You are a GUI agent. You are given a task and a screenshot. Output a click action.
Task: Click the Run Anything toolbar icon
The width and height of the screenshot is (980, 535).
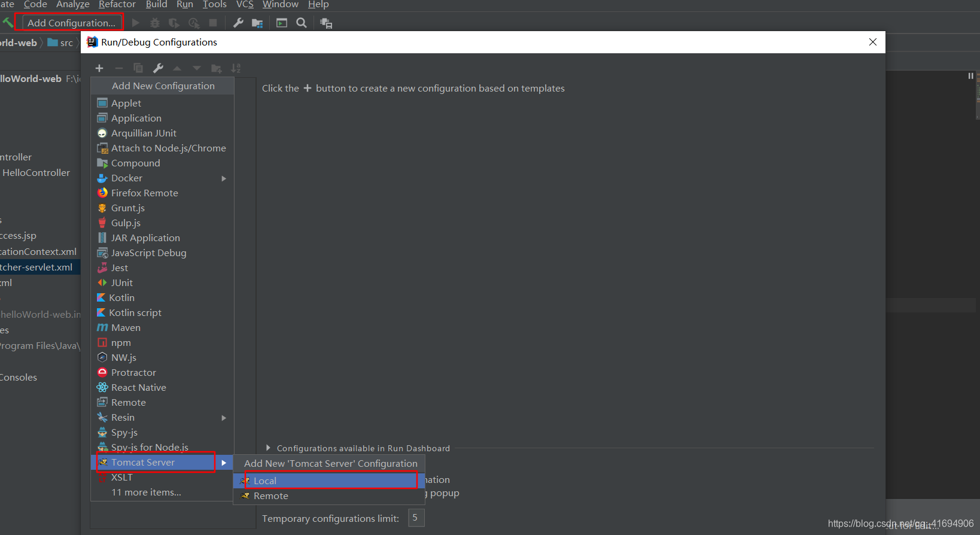pos(282,23)
